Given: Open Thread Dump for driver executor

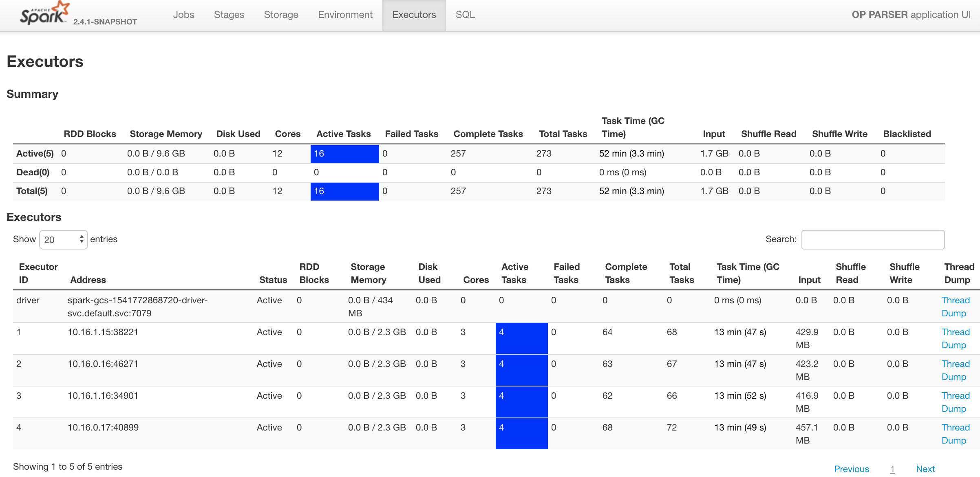Looking at the screenshot, I should click(x=956, y=307).
